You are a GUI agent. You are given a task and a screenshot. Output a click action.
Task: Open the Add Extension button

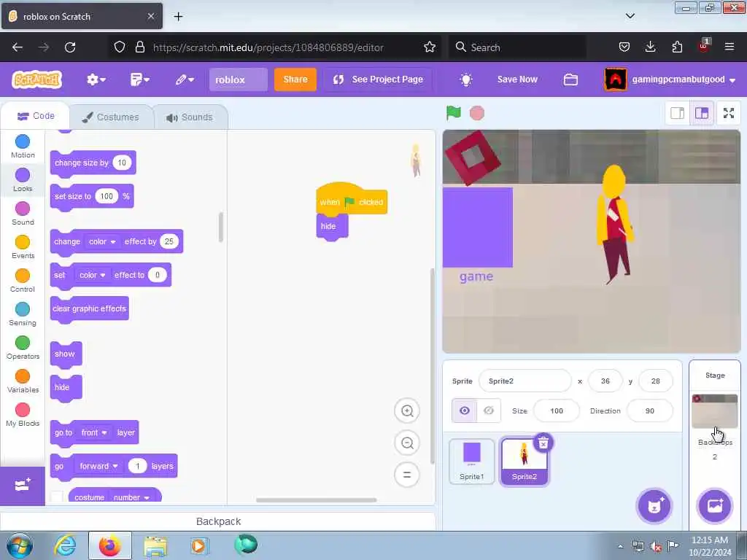[x=23, y=486]
